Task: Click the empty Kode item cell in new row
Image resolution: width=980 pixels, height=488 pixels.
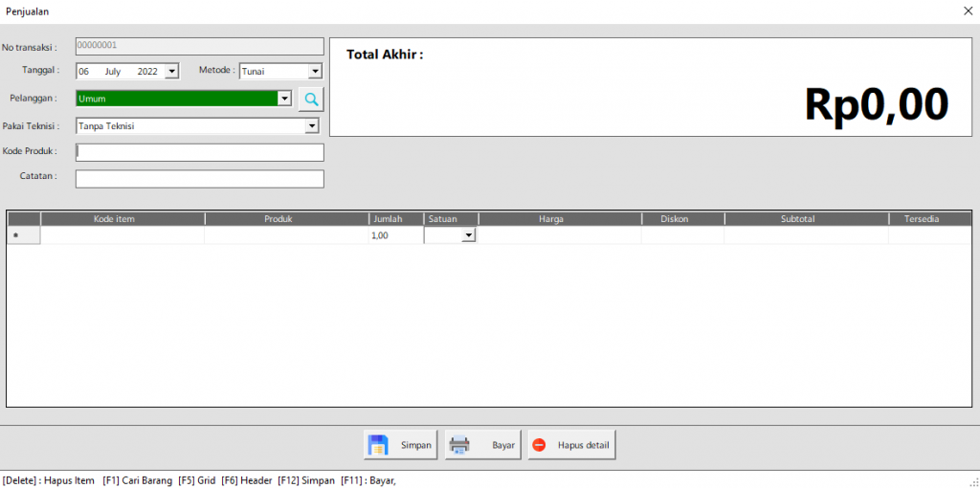Action: [x=122, y=235]
